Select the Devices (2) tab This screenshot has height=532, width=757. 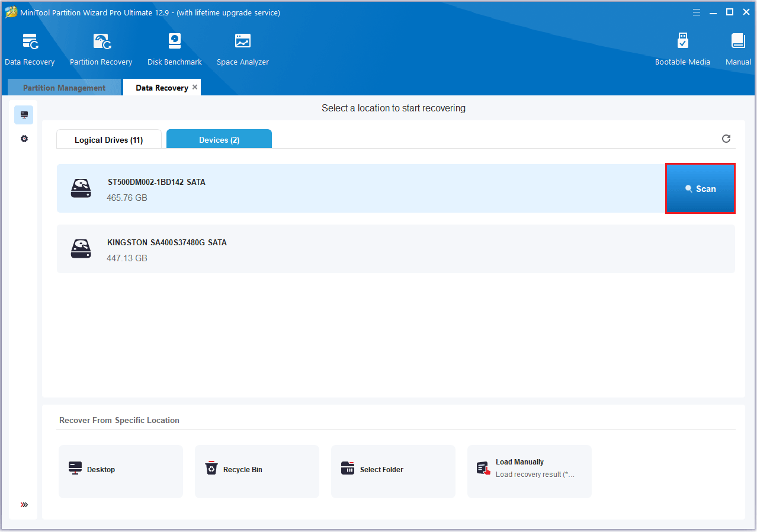click(x=219, y=140)
